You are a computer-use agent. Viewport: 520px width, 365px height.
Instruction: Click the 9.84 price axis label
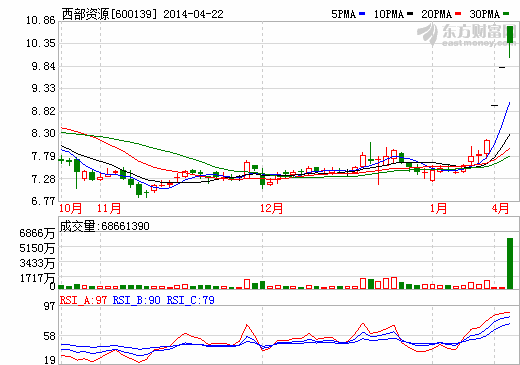(x=43, y=66)
